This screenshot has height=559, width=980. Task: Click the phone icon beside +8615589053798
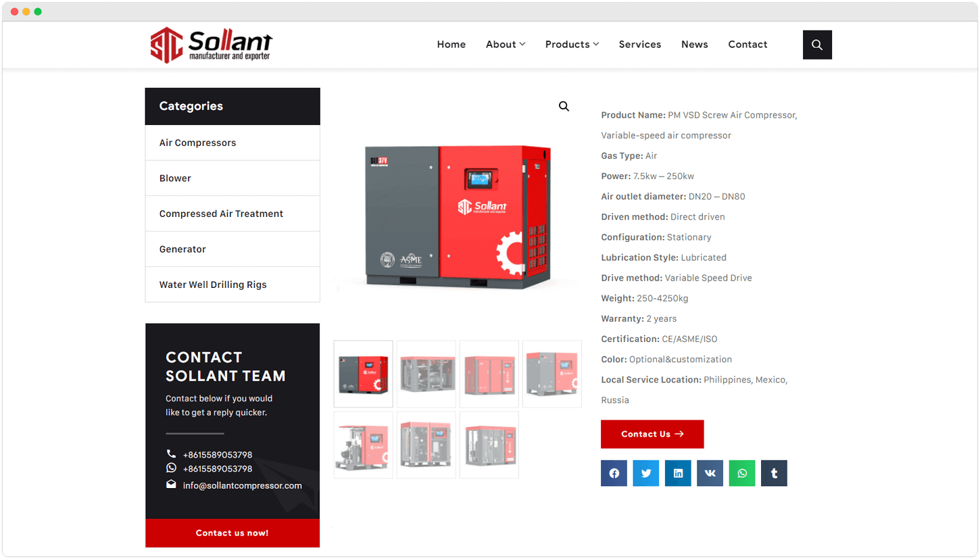click(x=171, y=454)
